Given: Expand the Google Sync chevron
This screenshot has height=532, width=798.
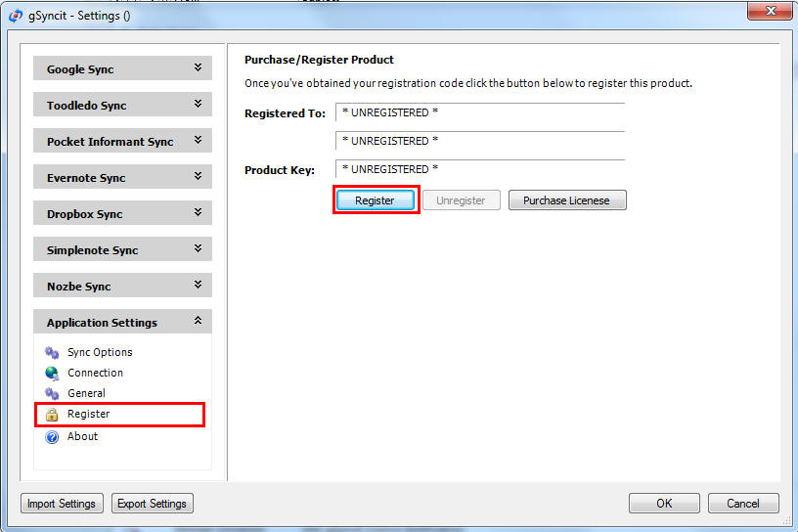Looking at the screenshot, I should [x=198, y=67].
